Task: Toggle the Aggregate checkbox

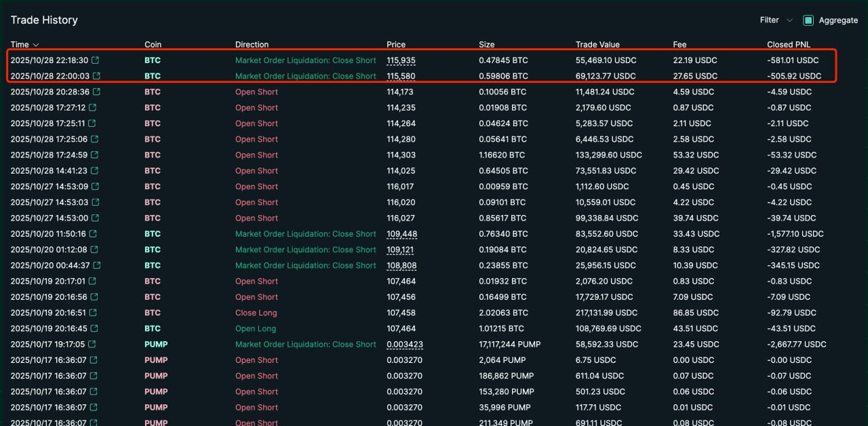Action: click(x=808, y=20)
